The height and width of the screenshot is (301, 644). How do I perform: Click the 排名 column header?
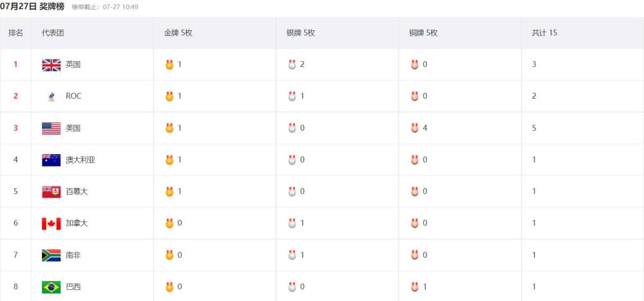pos(15,33)
